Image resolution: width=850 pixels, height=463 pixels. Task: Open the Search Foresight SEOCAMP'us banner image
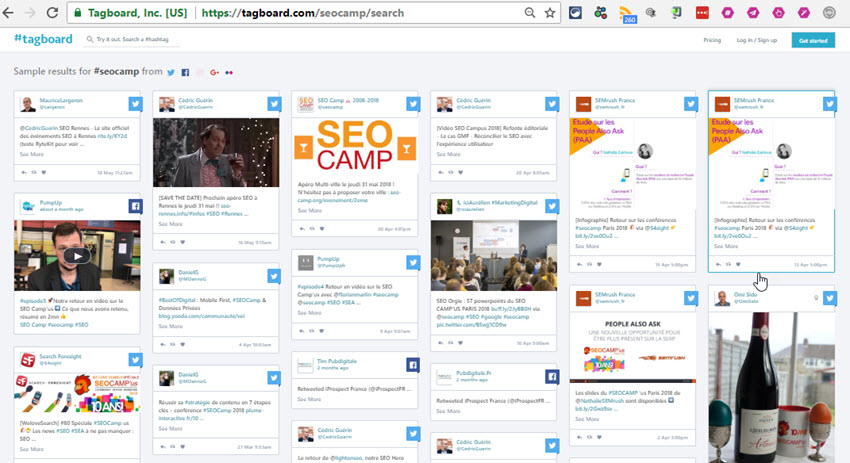point(77,393)
